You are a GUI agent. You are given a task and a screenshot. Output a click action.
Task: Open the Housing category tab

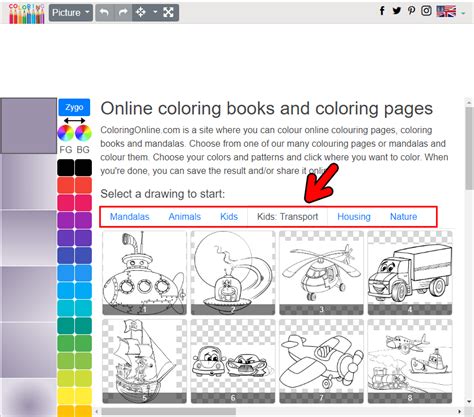point(354,217)
